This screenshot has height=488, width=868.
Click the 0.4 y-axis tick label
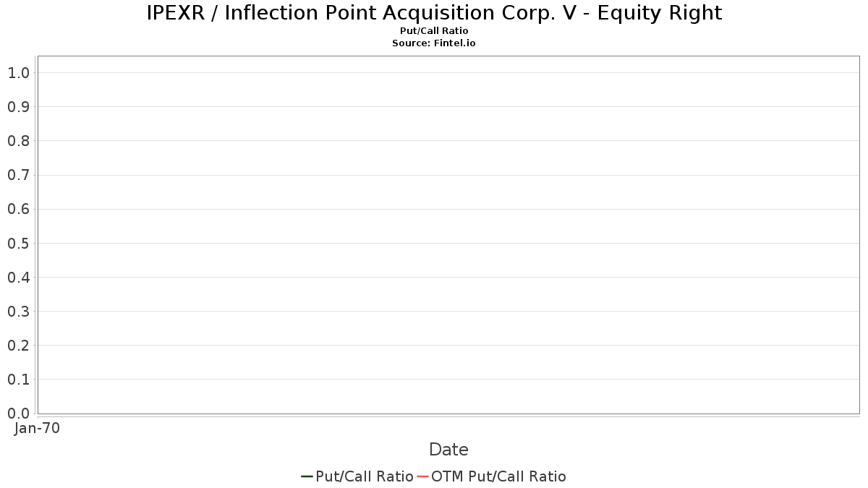coord(18,278)
